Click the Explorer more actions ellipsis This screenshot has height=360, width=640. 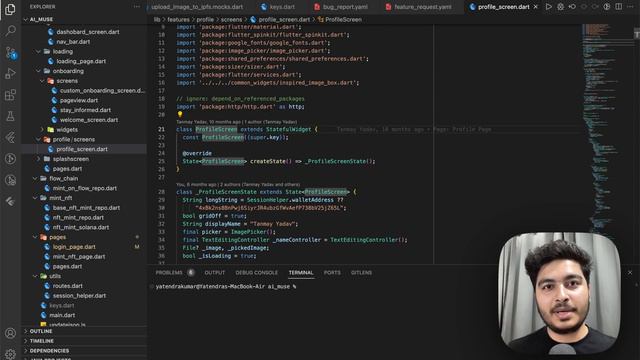[x=137, y=7]
